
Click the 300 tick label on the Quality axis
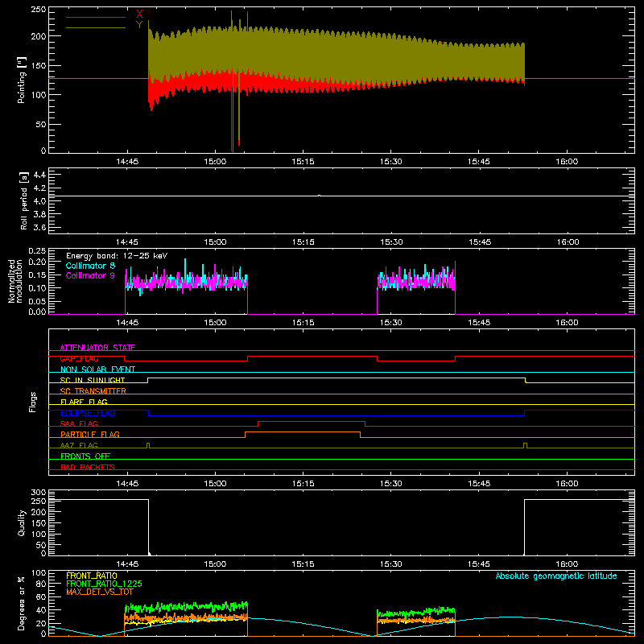click(39, 493)
